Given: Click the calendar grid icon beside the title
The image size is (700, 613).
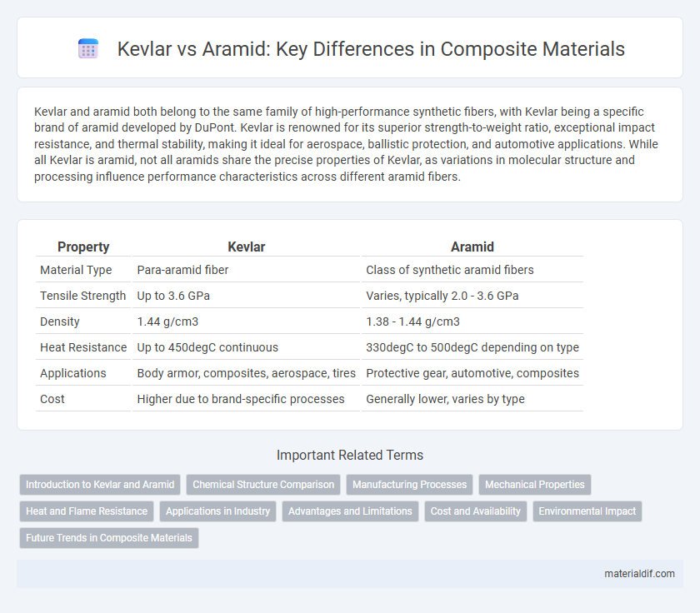Looking at the screenshot, I should coord(88,48).
